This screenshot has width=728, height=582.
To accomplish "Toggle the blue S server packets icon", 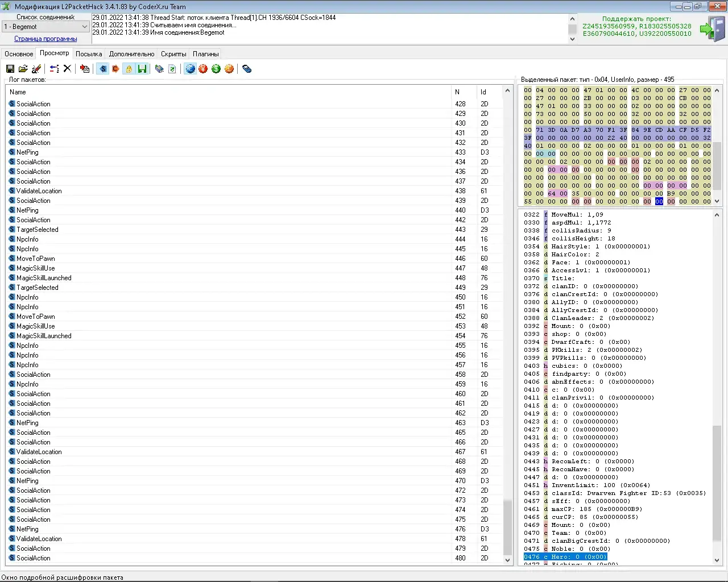I will click(102, 69).
